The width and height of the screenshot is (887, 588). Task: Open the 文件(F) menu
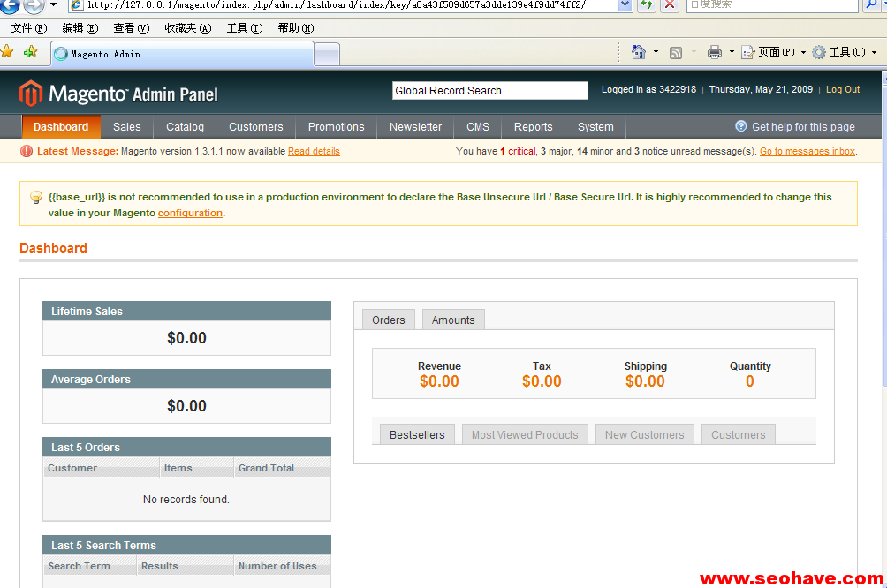tap(29, 27)
